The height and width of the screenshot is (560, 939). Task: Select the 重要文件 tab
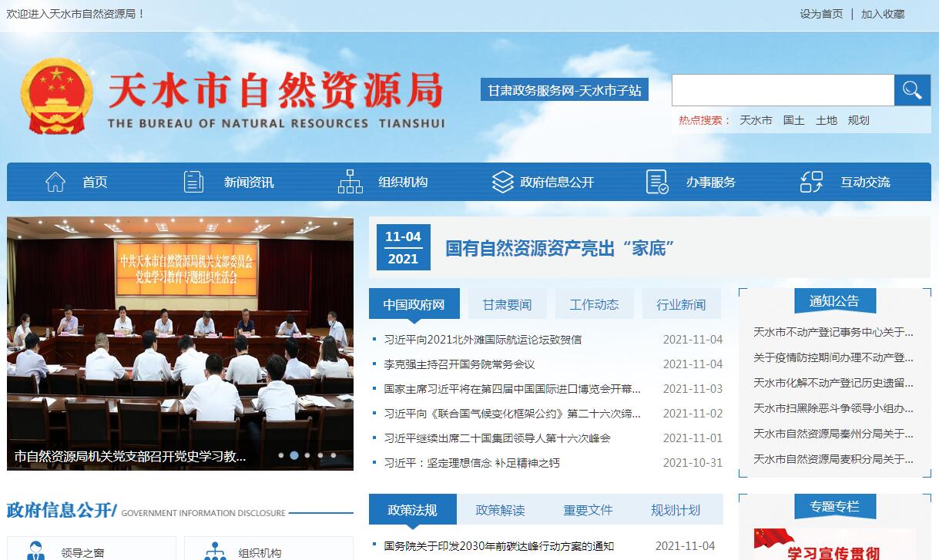tap(588, 510)
